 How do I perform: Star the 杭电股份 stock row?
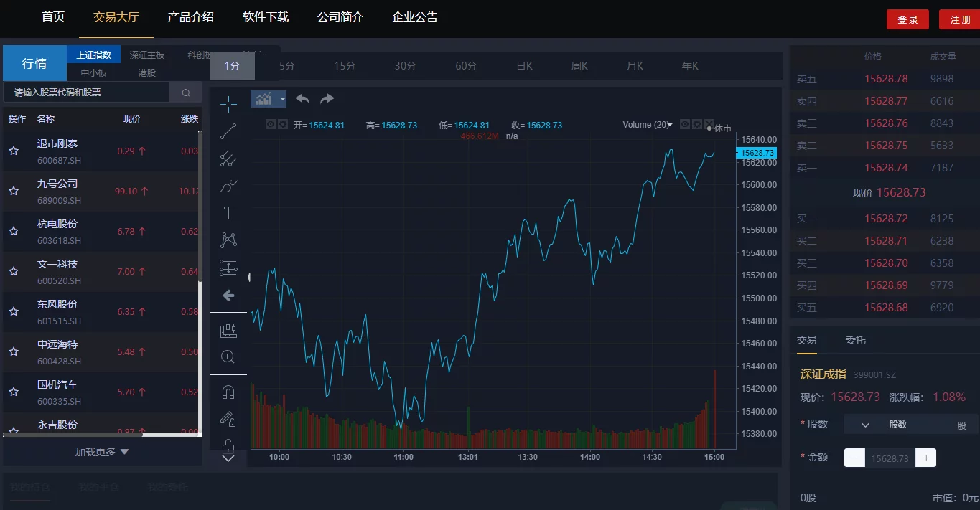click(x=14, y=231)
